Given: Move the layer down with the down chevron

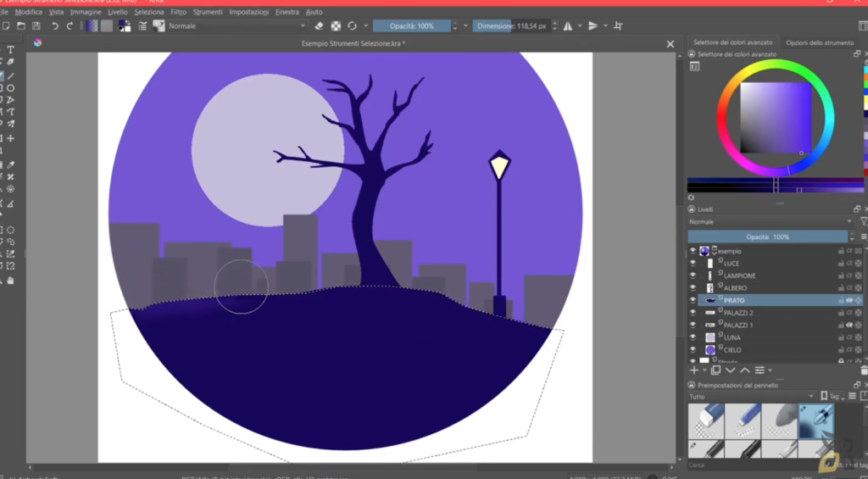Looking at the screenshot, I should click(x=730, y=370).
